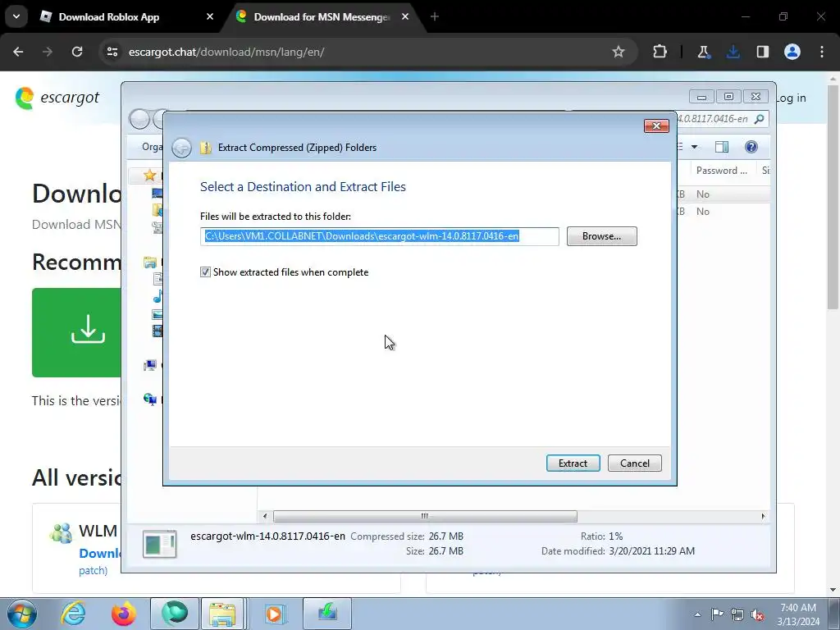The height and width of the screenshot is (630, 840).
Task: Toggle the browser side panel
Action: click(x=762, y=52)
